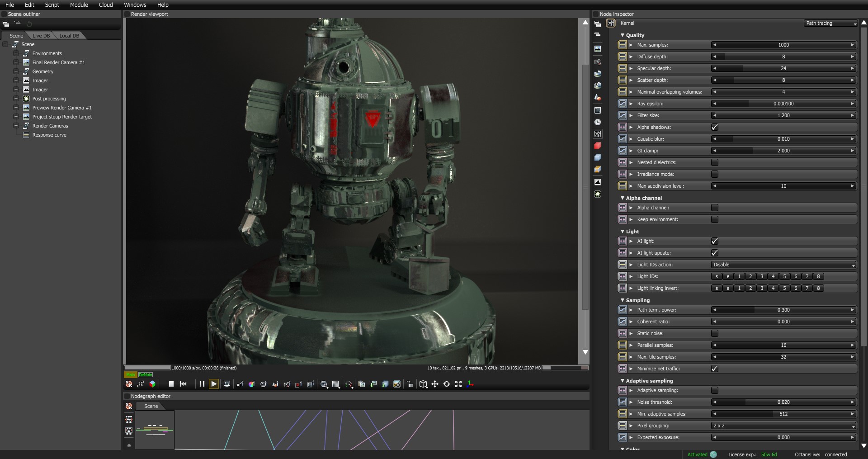Click the clock icon in inspector sidebar
The height and width of the screenshot is (459, 868).
pos(597,122)
